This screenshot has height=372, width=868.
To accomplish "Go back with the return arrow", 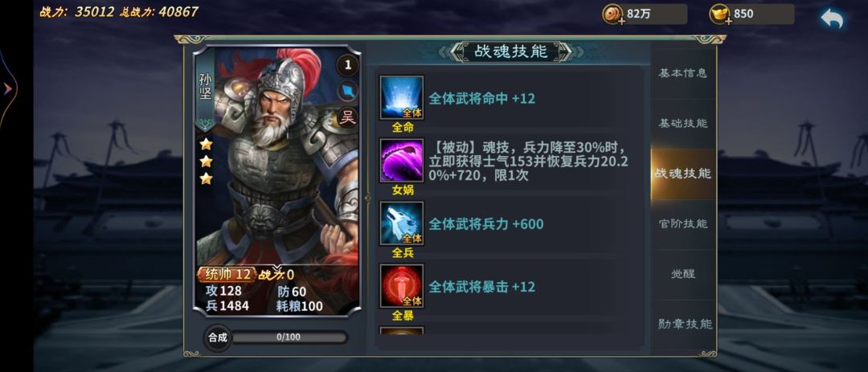I will pos(832,18).
